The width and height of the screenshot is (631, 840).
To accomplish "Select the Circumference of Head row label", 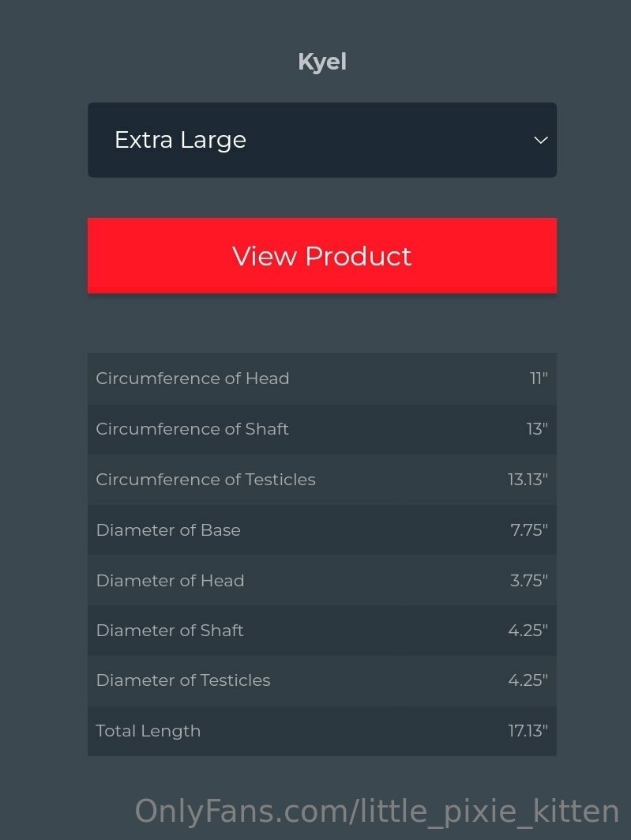I will coord(193,379).
